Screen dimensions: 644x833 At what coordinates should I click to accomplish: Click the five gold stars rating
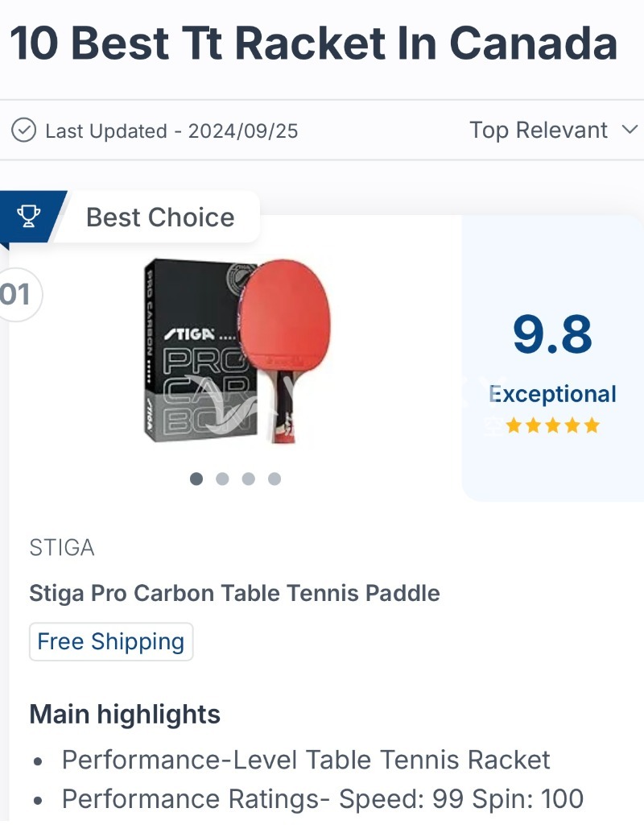point(552,425)
